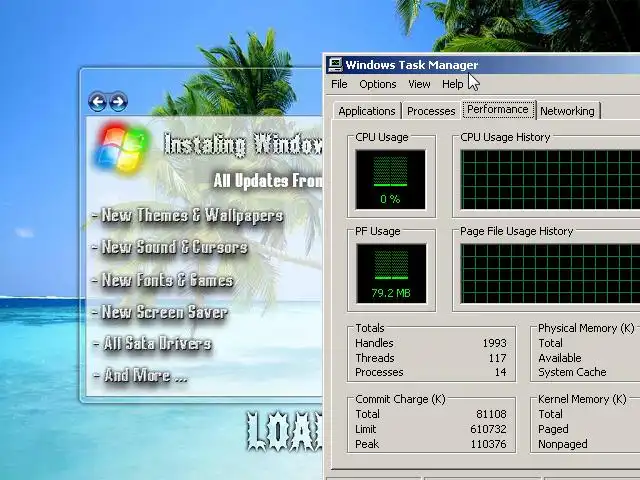Click the CPU Usage History graph

[550, 180]
